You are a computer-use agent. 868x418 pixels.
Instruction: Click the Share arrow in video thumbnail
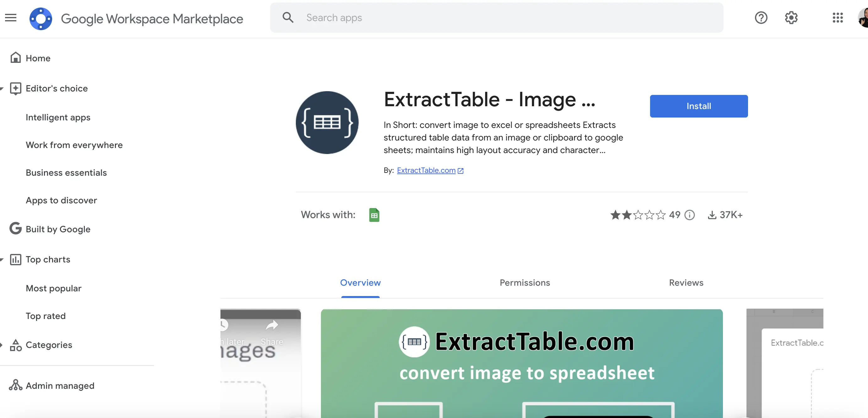coord(272,325)
